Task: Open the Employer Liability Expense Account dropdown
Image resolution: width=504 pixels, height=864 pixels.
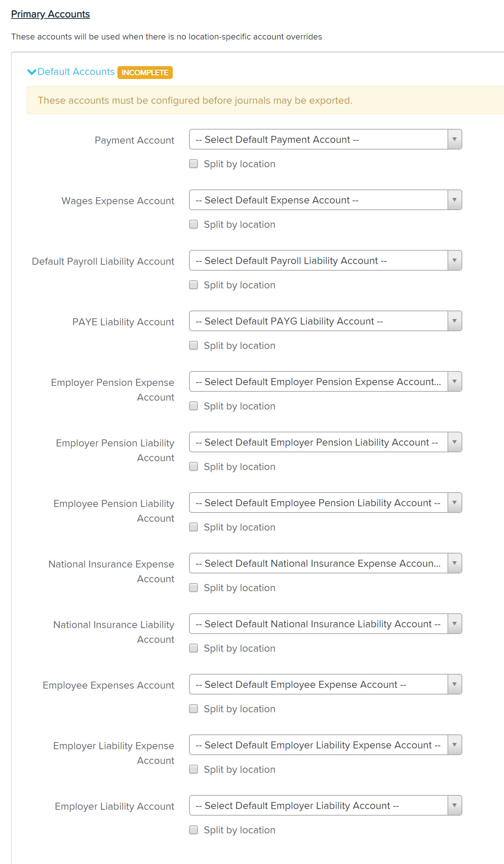Action: (325, 745)
